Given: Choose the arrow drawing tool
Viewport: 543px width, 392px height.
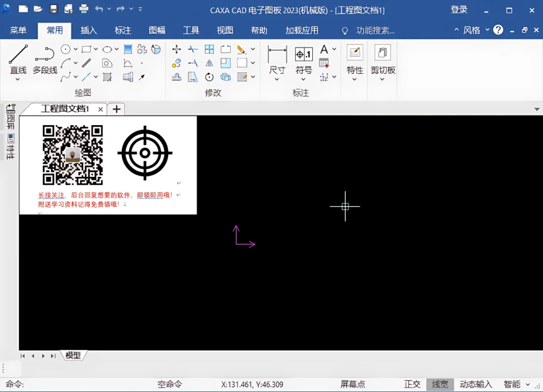Looking at the screenshot, I should tap(142, 77).
